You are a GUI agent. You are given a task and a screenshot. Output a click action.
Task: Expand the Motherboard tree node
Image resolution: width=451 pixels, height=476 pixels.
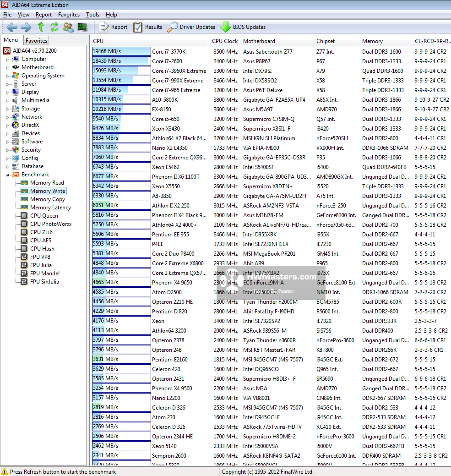(x=8, y=67)
